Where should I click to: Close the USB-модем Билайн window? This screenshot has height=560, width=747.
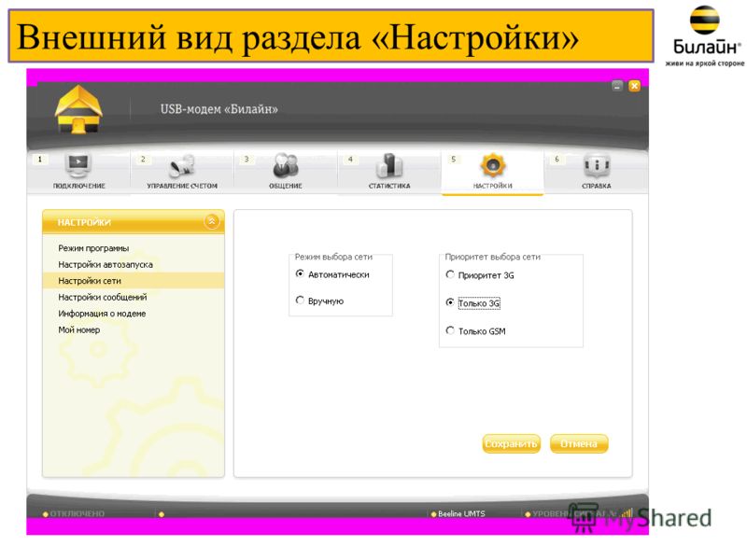[635, 86]
